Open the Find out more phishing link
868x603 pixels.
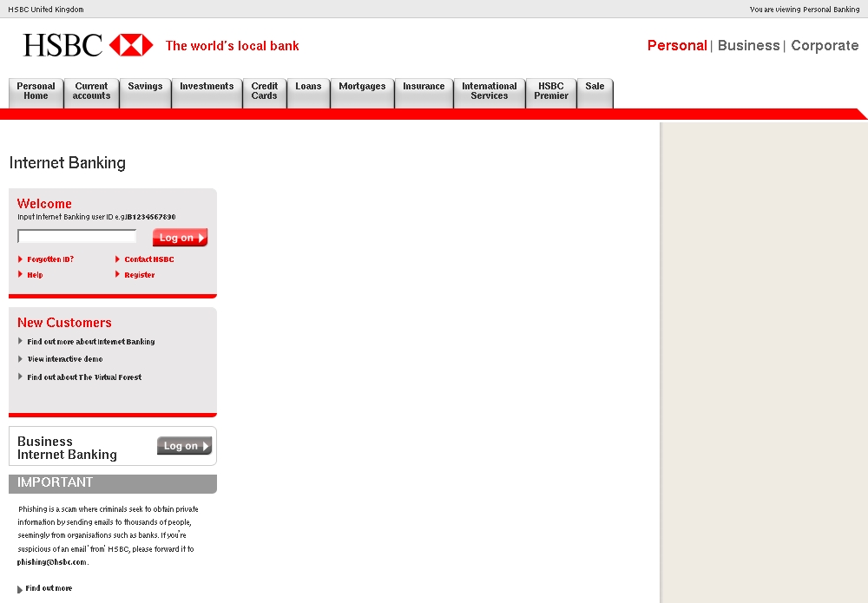(x=49, y=588)
